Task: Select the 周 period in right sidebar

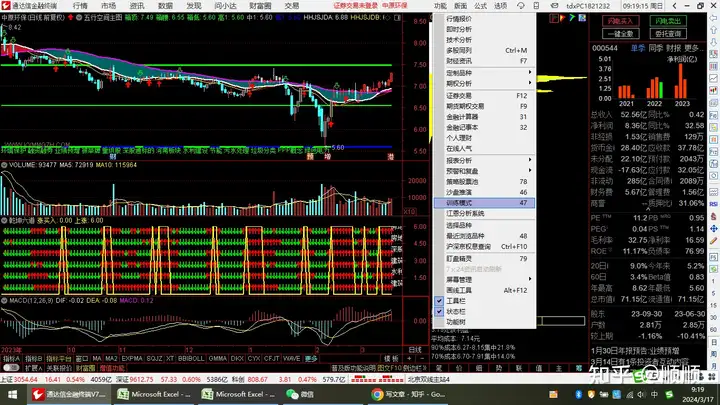Action: click(x=713, y=353)
